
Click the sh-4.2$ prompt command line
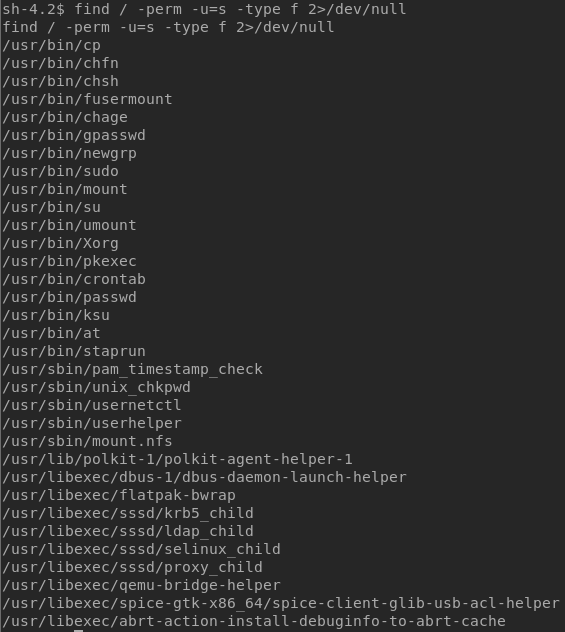204,9
